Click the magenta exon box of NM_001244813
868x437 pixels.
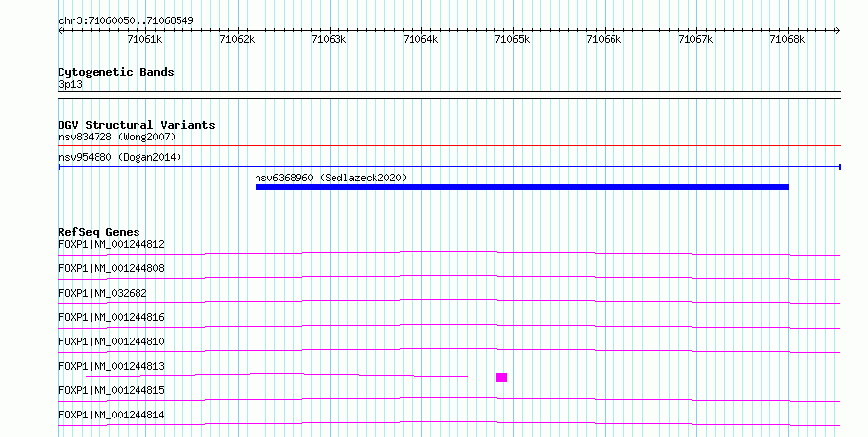click(501, 377)
